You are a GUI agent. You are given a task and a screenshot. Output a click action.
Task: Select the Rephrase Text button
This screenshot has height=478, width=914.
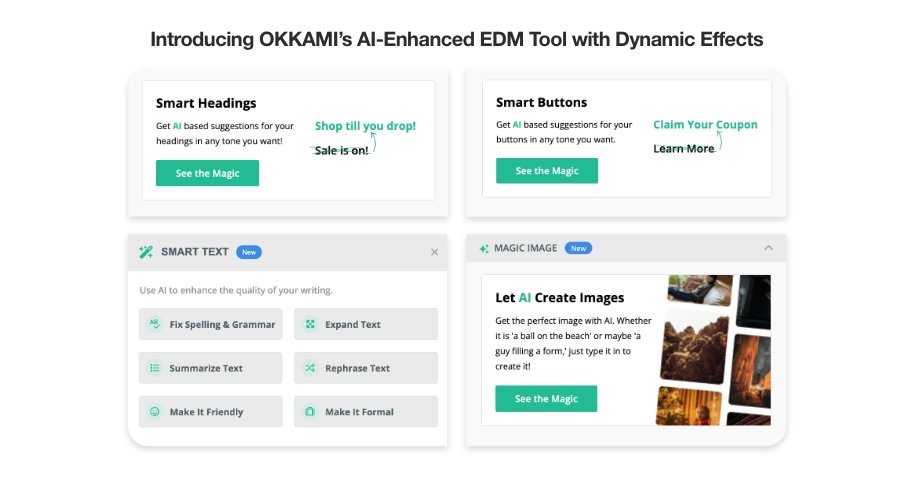pyautogui.click(x=366, y=368)
